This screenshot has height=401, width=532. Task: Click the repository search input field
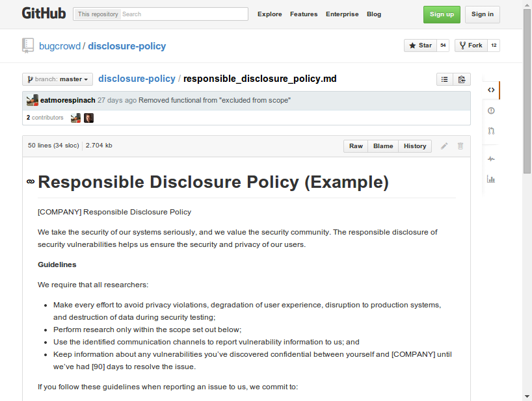pos(183,14)
